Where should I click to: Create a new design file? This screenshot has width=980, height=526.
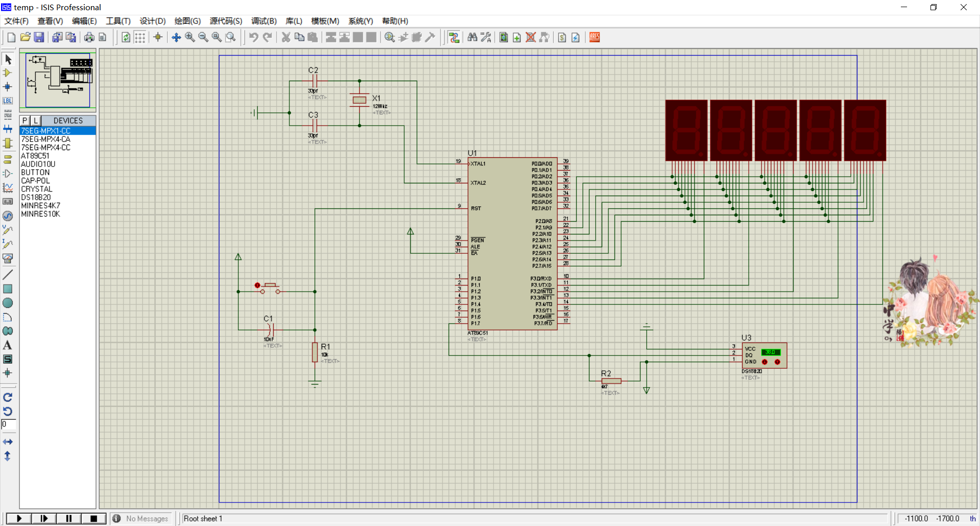[x=11, y=37]
